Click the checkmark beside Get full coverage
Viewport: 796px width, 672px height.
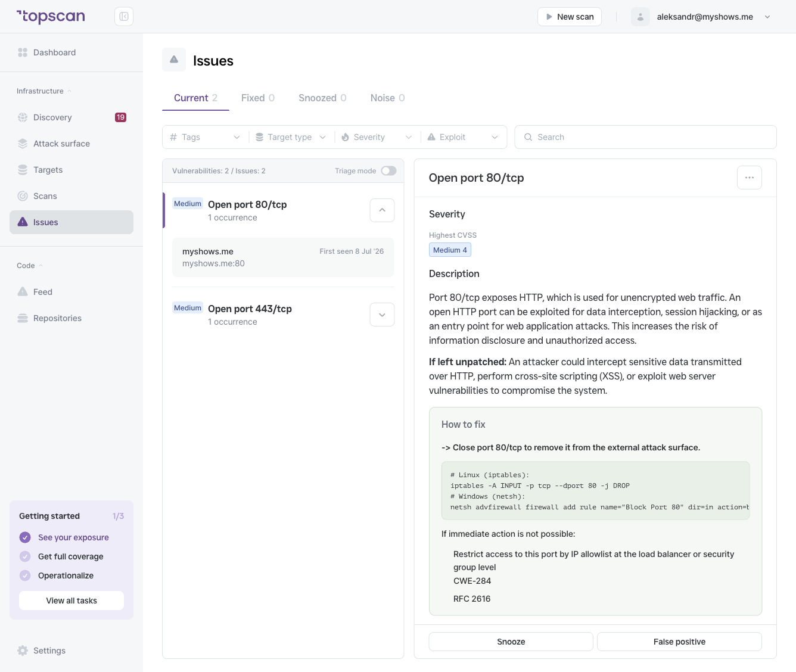[x=25, y=556]
